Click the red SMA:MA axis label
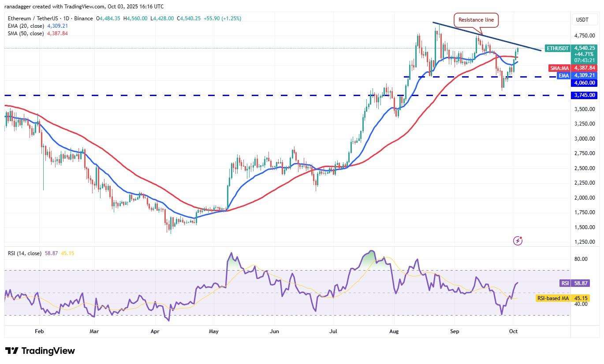 click(x=560, y=68)
